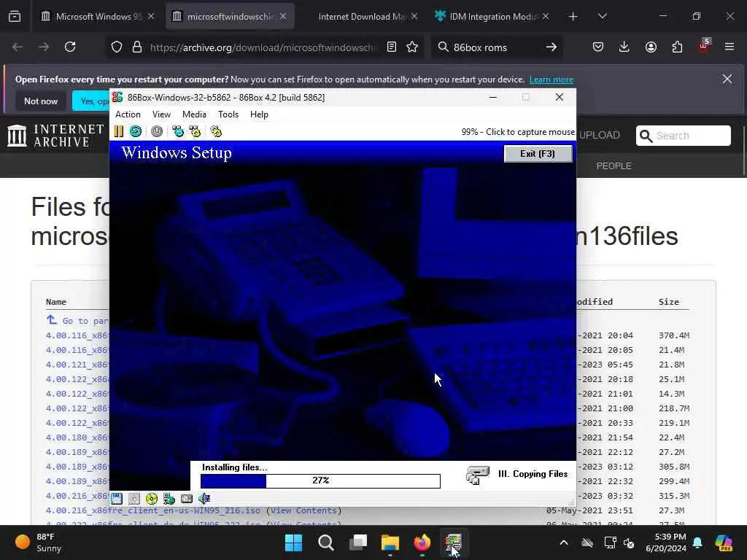Pause emulation in 86Box toolbar
Screen dimensions: 747x560
coord(119,131)
